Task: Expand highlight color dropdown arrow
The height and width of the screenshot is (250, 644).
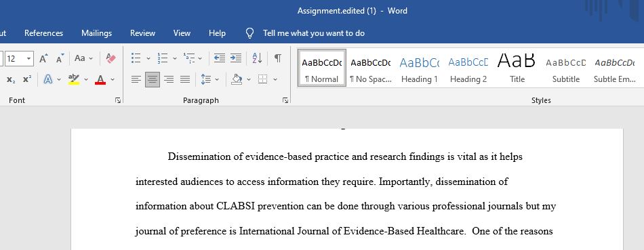Action: point(86,80)
